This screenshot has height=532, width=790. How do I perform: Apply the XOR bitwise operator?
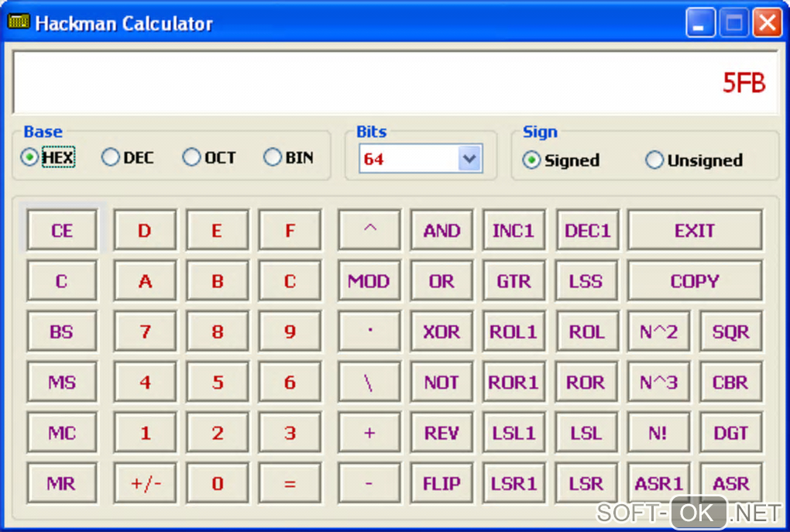click(441, 331)
